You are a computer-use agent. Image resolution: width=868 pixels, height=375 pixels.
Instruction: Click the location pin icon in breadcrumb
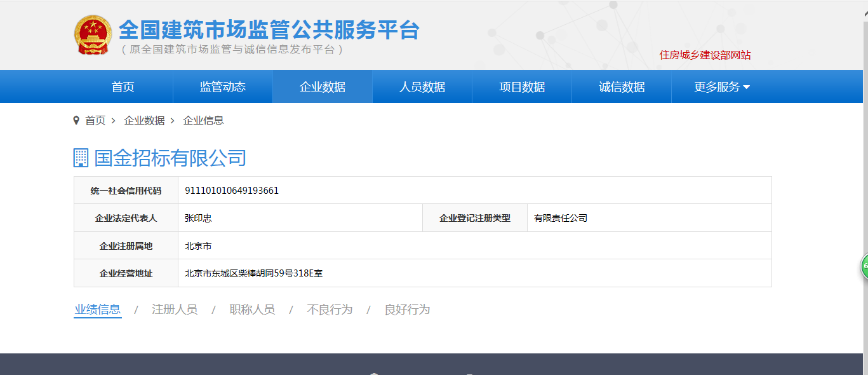pyautogui.click(x=77, y=120)
